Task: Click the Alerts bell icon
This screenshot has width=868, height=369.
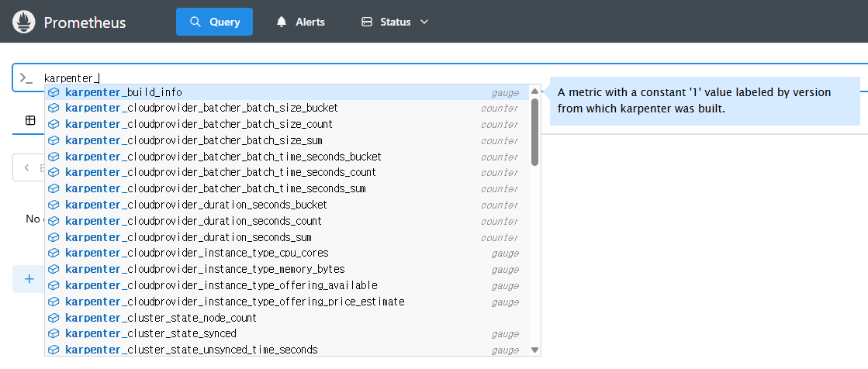Action: pos(282,22)
